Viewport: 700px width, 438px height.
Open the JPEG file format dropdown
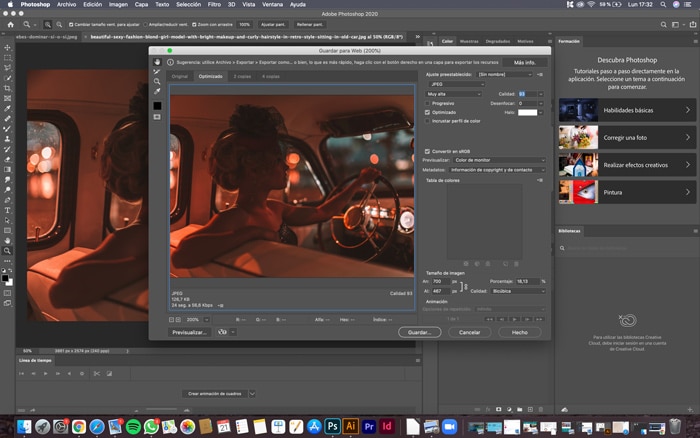[x=456, y=84]
